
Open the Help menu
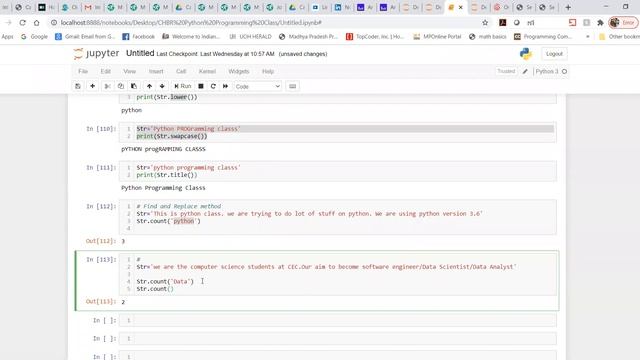(x=268, y=71)
